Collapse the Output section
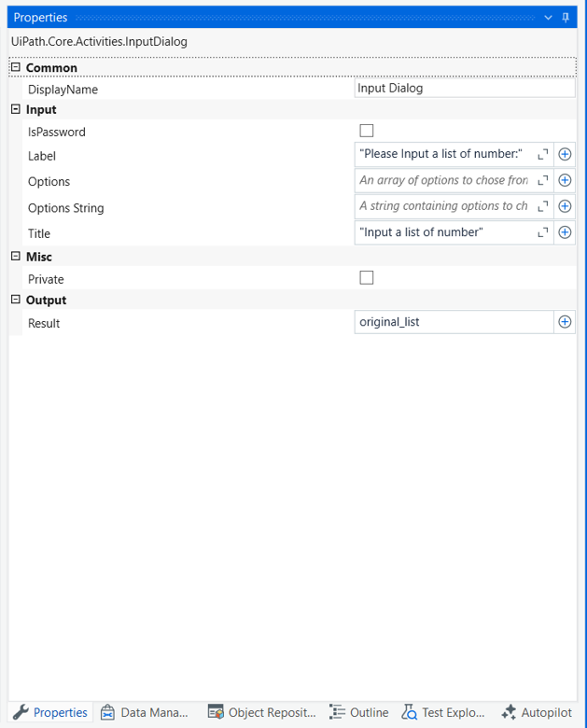587x728 pixels. point(16,300)
